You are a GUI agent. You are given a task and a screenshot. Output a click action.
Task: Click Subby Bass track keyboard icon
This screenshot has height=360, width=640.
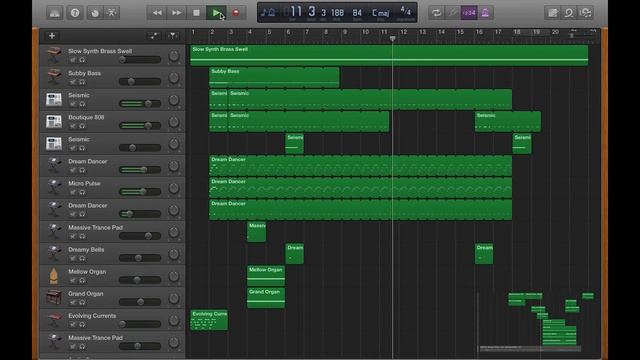pyautogui.click(x=54, y=77)
